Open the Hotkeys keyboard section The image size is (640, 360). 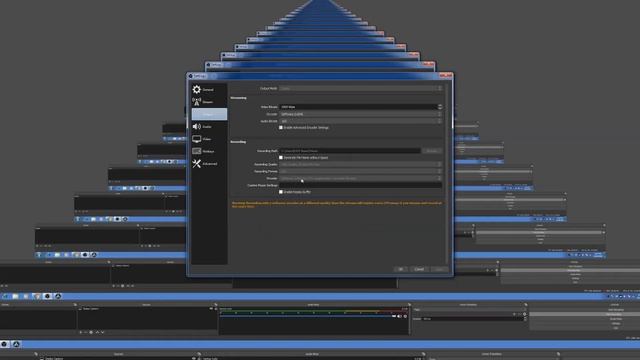(209, 151)
